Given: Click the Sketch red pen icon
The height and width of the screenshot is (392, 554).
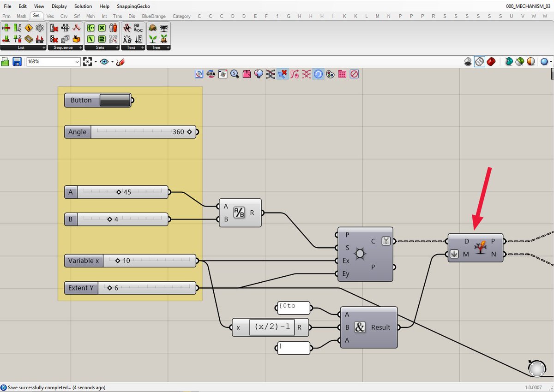Looking at the screenshot, I should (120, 61).
